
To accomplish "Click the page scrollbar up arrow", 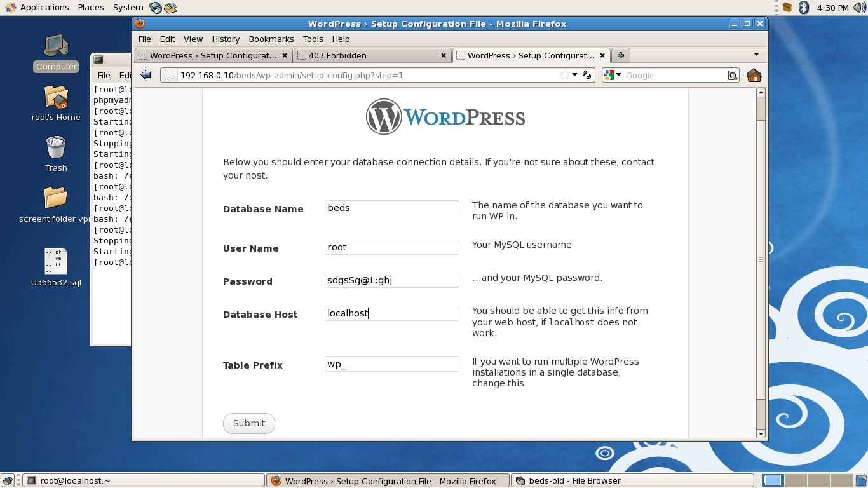I will tap(761, 93).
